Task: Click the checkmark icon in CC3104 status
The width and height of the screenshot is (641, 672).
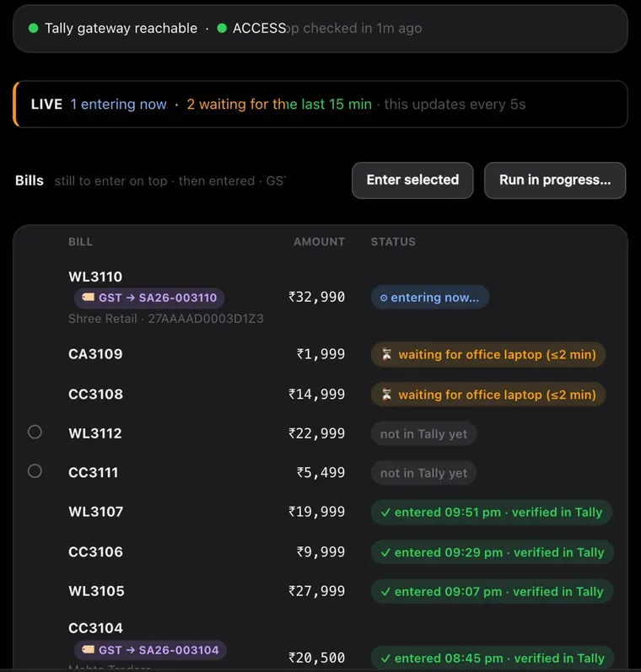Action: pyautogui.click(x=385, y=659)
